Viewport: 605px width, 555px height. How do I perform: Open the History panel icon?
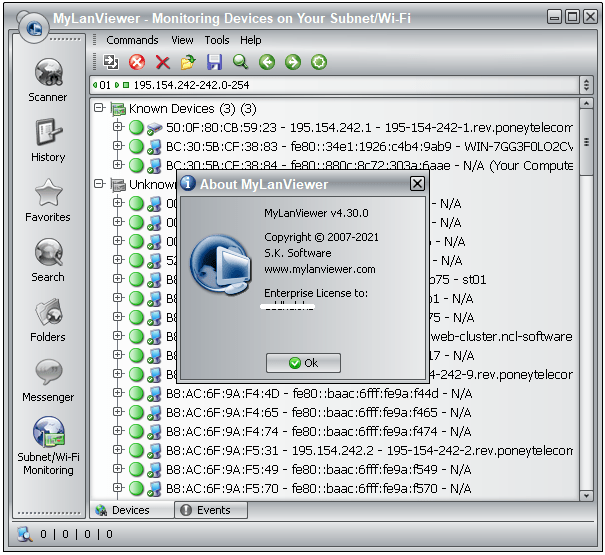point(48,132)
